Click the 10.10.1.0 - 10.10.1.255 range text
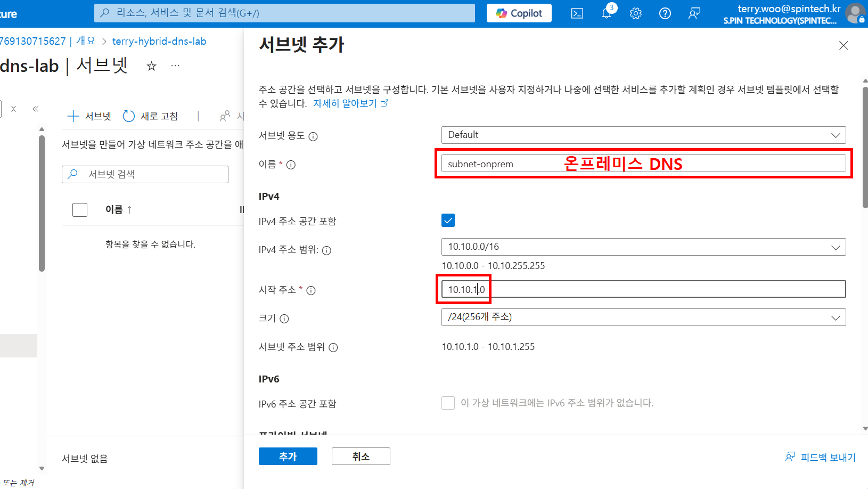 click(x=488, y=347)
